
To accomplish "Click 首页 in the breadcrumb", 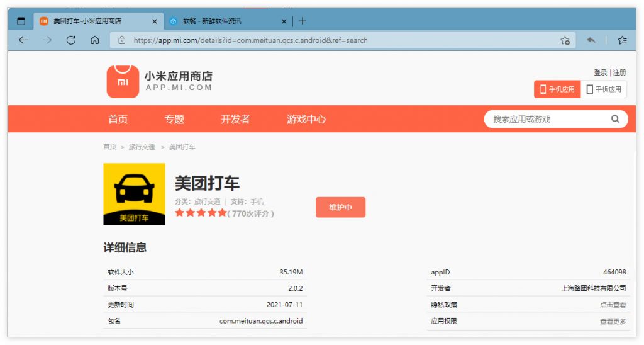I will coord(109,147).
